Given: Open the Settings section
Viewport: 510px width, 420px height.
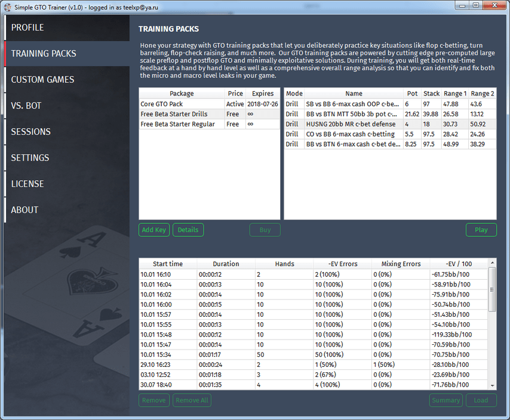Looking at the screenshot, I should tap(67, 157).
